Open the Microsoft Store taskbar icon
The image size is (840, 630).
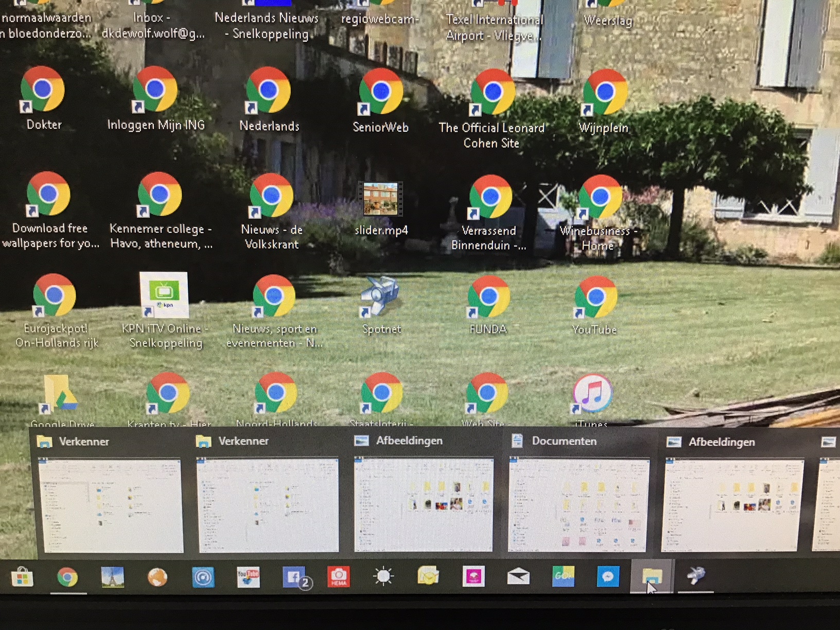[x=22, y=577]
